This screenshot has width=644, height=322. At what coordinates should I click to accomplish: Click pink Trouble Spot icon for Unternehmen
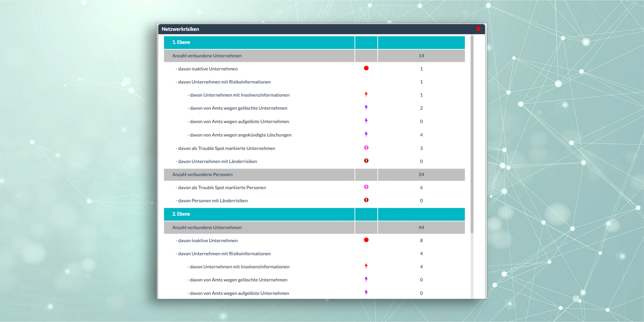[x=366, y=148]
